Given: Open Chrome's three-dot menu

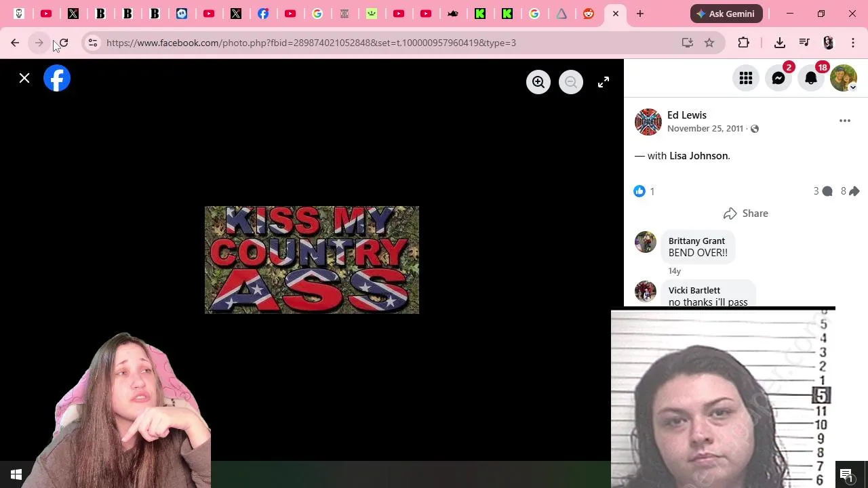Looking at the screenshot, I should 853,43.
